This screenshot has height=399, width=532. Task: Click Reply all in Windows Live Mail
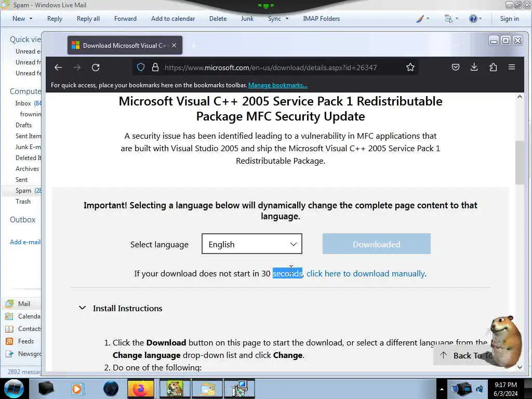point(88,19)
